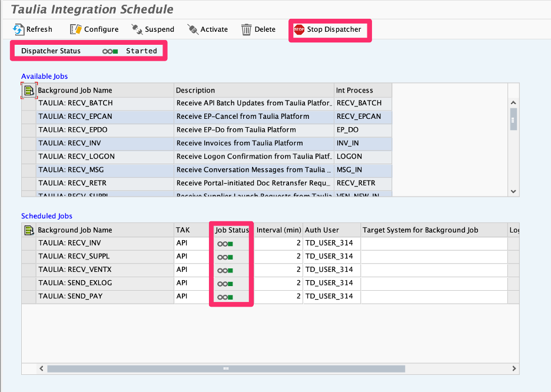Screen dimensions: 551x392
Task: Click Int Process column header
Action: click(363, 90)
